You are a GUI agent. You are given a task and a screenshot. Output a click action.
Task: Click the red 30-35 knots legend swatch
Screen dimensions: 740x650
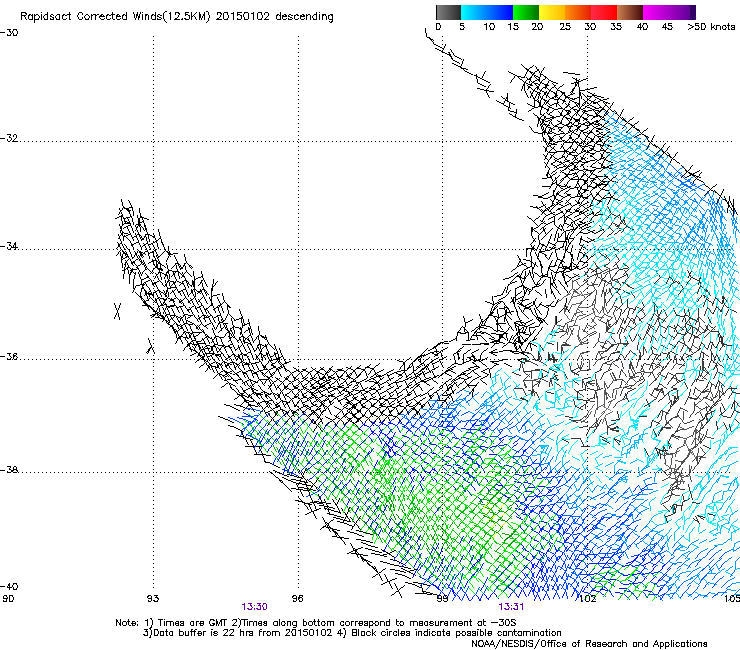point(604,12)
